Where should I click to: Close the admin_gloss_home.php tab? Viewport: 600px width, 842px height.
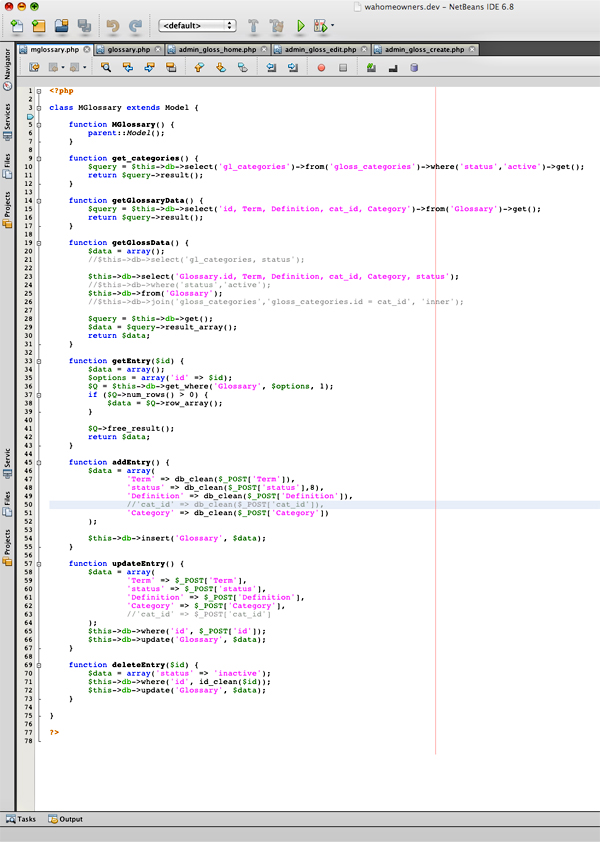[264, 49]
